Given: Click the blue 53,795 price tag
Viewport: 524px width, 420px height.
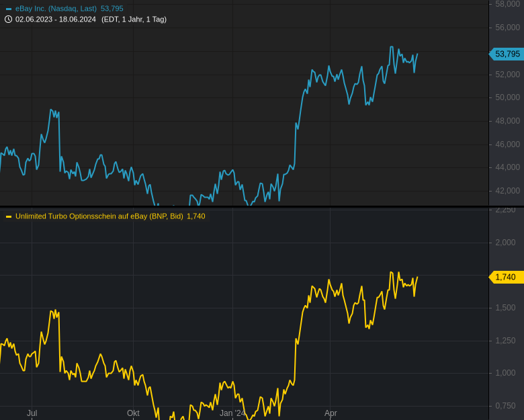Looking at the screenshot, I should [507, 54].
